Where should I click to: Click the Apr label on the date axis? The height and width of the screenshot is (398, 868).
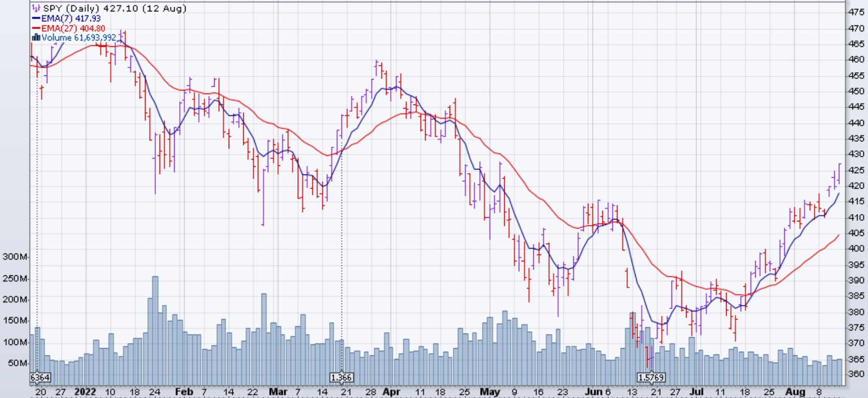(391, 392)
